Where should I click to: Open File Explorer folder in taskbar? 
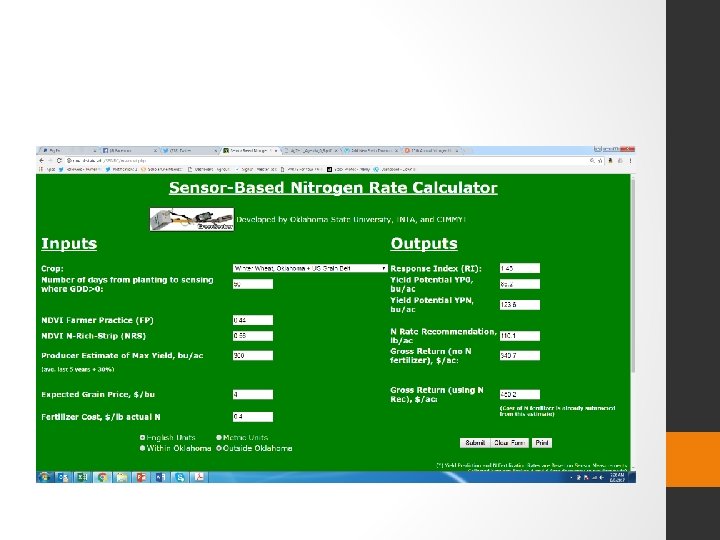[122, 477]
